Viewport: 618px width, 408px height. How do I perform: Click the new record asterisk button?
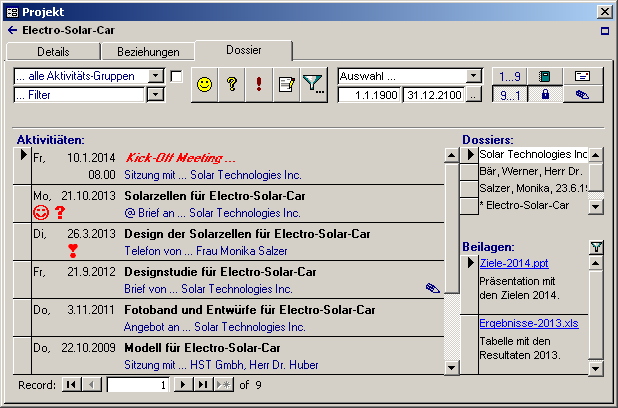(223, 384)
